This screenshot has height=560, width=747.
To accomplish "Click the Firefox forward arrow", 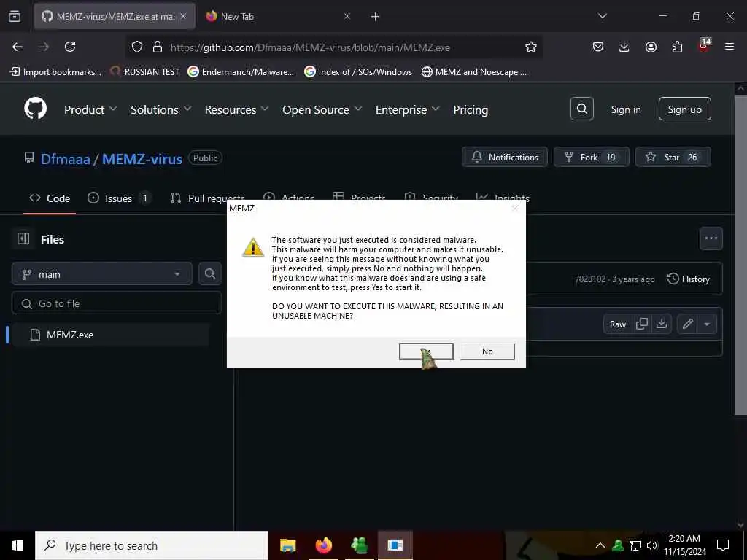I will point(44,47).
